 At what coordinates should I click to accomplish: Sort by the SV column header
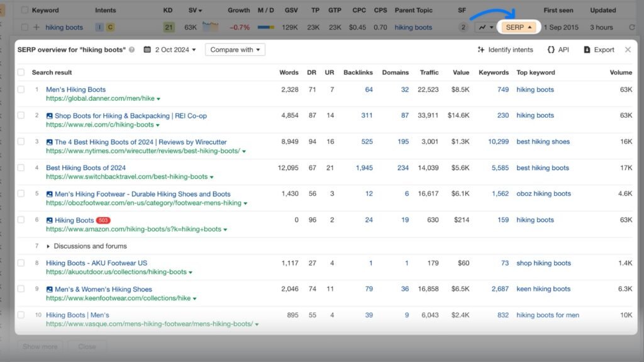(x=195, y=10)
